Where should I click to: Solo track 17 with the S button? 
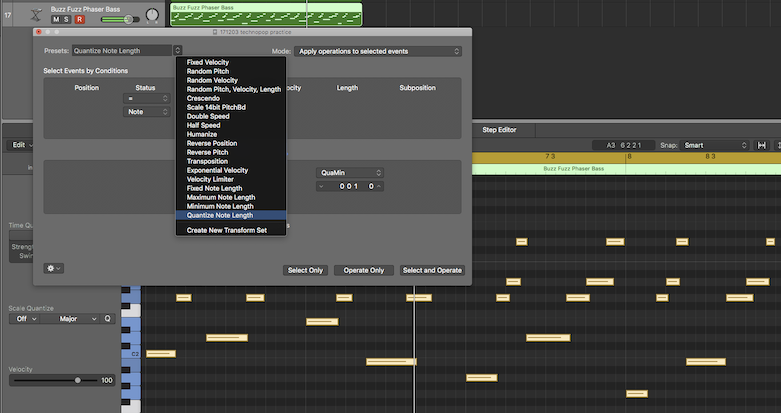pyautogui.click(x=67, y=19)
